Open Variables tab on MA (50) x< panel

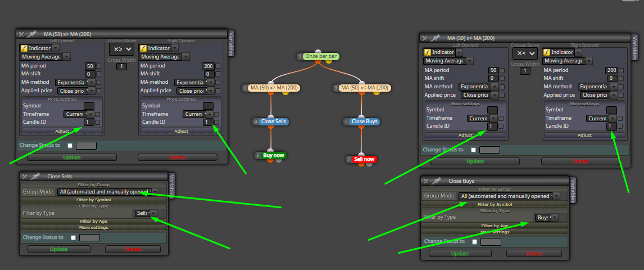pyautogui.click(x=634, y=47)
